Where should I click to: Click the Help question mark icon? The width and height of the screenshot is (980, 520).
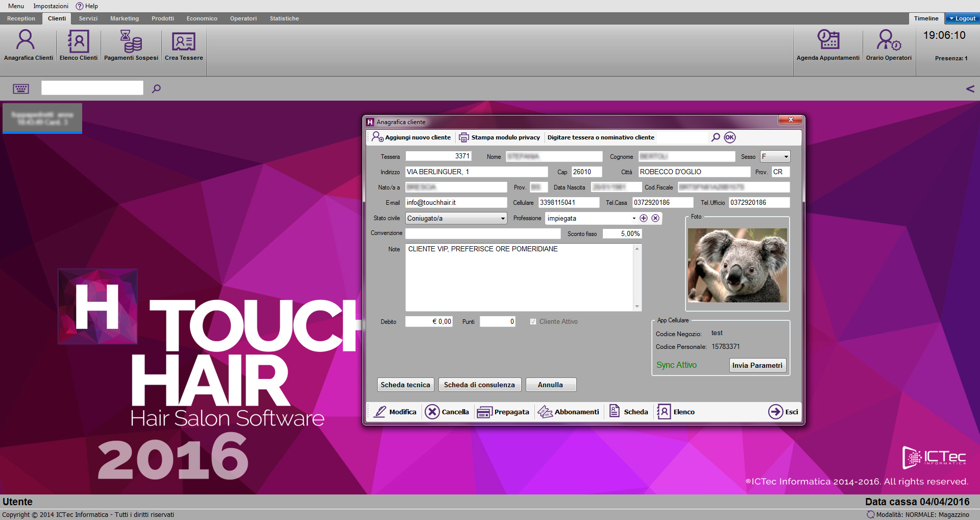(80, 6)
